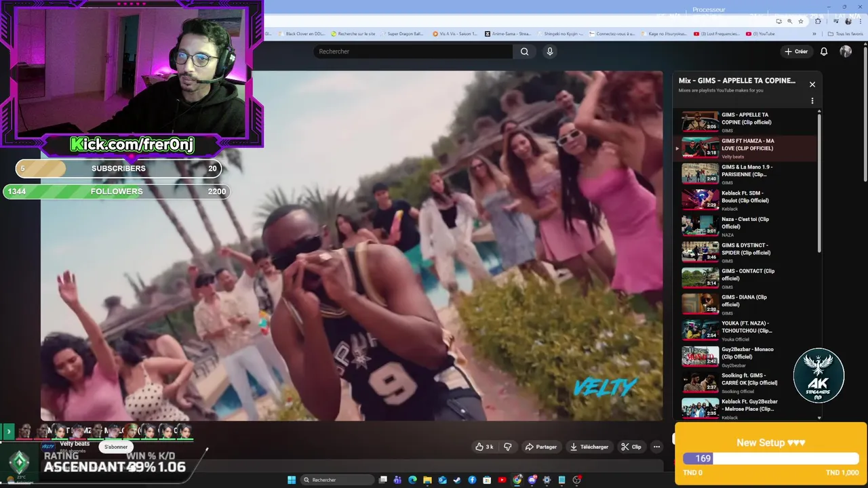The image size is (868, 488).
Task: Click the Télécharger download button
Action: (589, 447)
